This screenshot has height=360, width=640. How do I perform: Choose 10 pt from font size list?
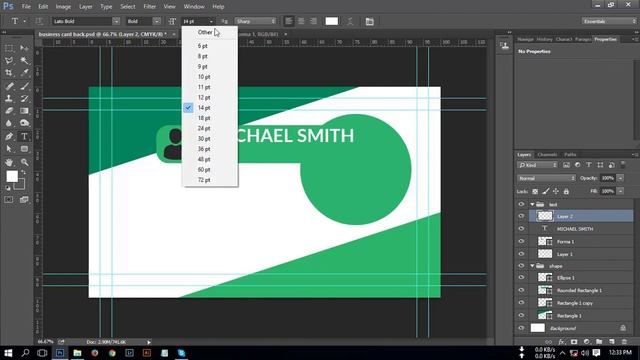(204, 77)
